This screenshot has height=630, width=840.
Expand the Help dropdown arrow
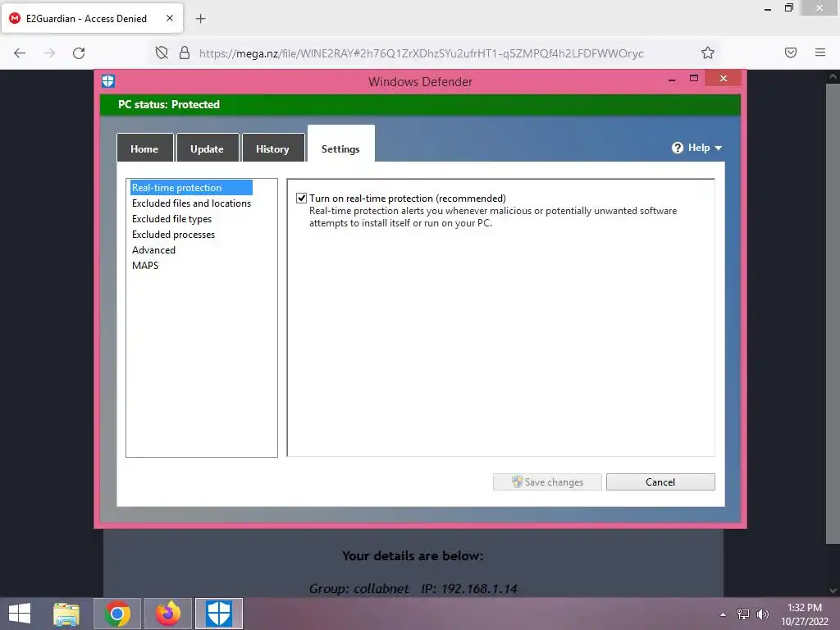(719, 148)
